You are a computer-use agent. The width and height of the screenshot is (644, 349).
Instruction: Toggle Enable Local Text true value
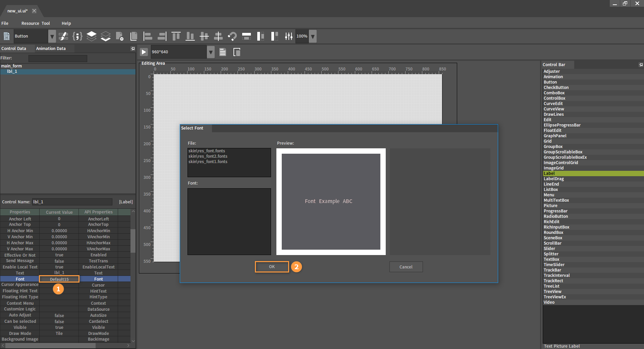click(59, 267)
